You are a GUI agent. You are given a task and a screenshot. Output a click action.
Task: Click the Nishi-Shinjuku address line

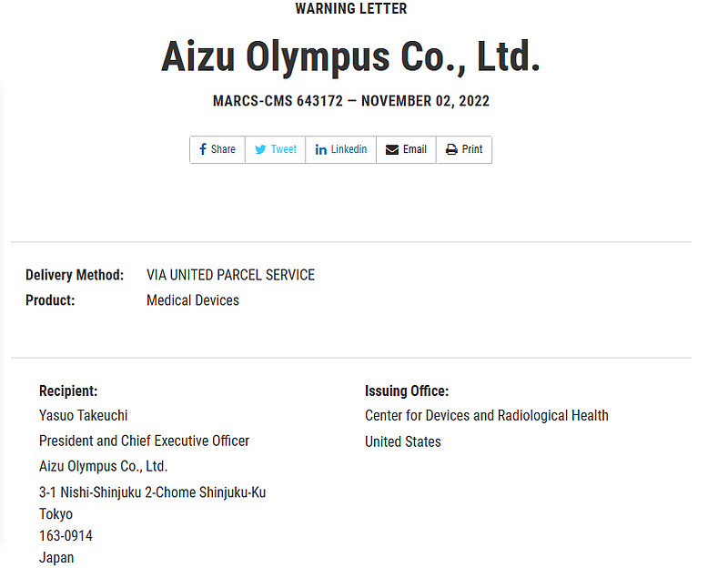(x=152, y=492)
